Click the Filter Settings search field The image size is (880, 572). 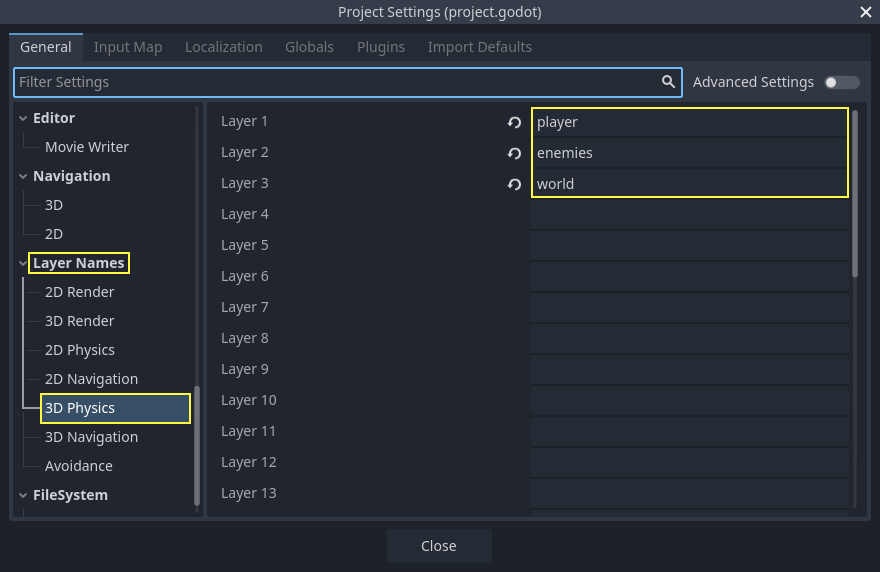(335, 82)
